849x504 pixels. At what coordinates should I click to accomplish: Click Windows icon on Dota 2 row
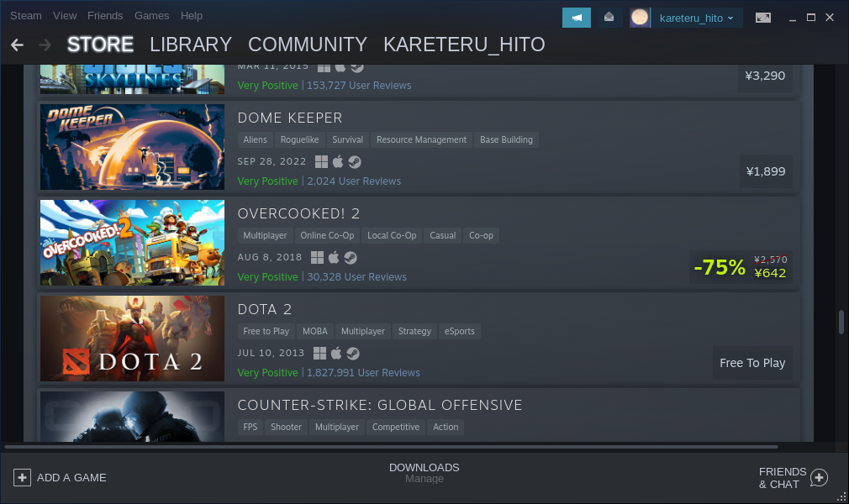click(320, 354)
